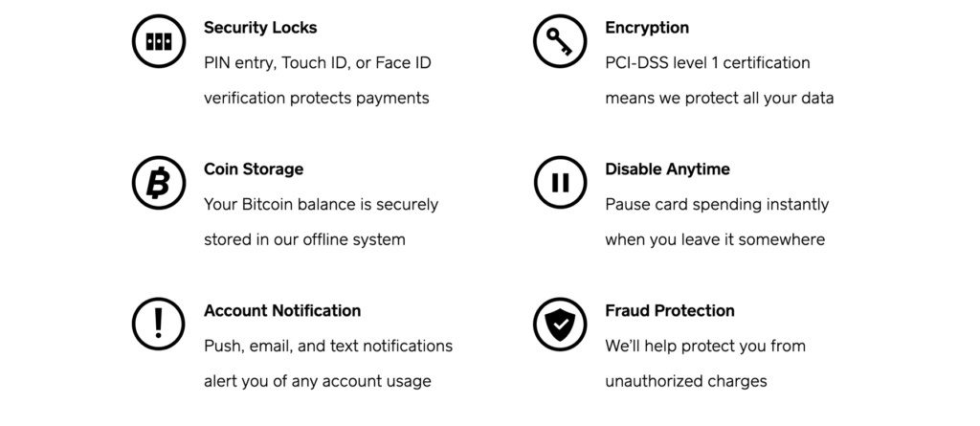Screen dimensions: 980x426
Task: Select the Security Locks heading
Action: (x=260, y=28)
